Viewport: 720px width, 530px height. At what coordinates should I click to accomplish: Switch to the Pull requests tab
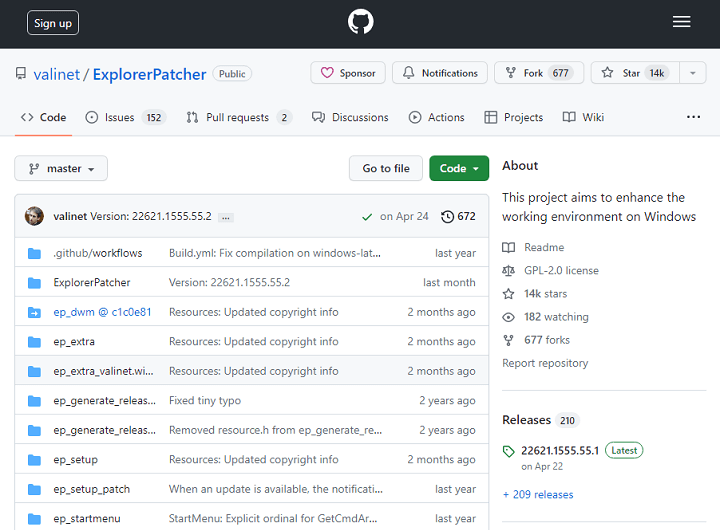tap(239, 118)
